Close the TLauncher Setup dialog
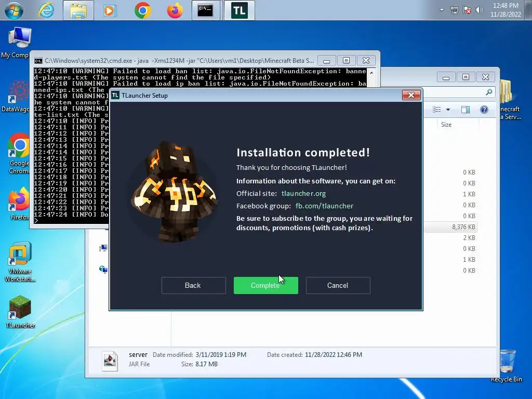The height and width of the screenshot is (399, 532). 411,96
